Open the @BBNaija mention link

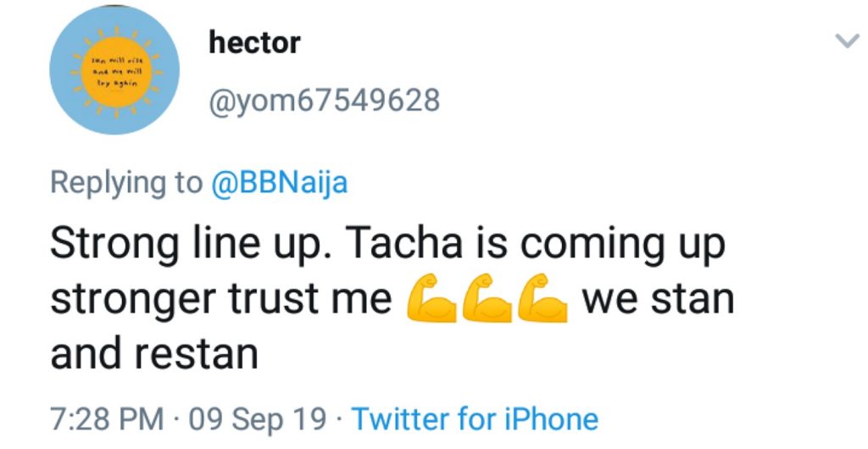(278, 181)
